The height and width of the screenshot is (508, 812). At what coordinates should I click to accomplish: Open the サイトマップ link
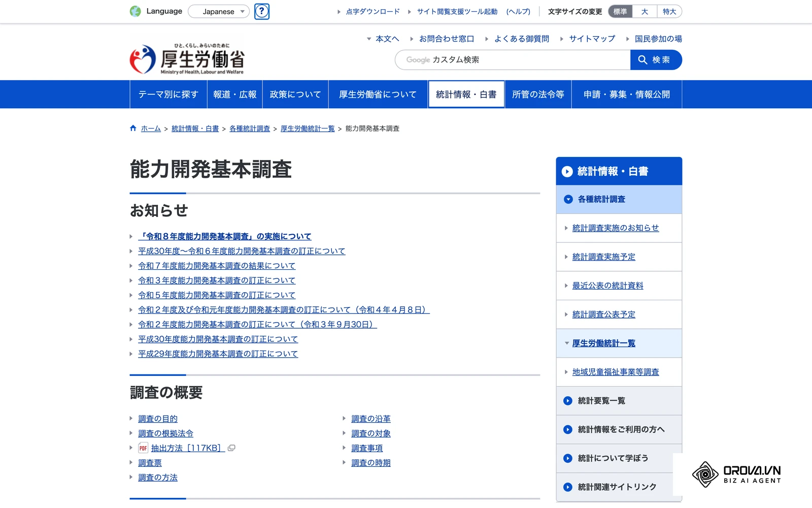click(x=592, y=39)
